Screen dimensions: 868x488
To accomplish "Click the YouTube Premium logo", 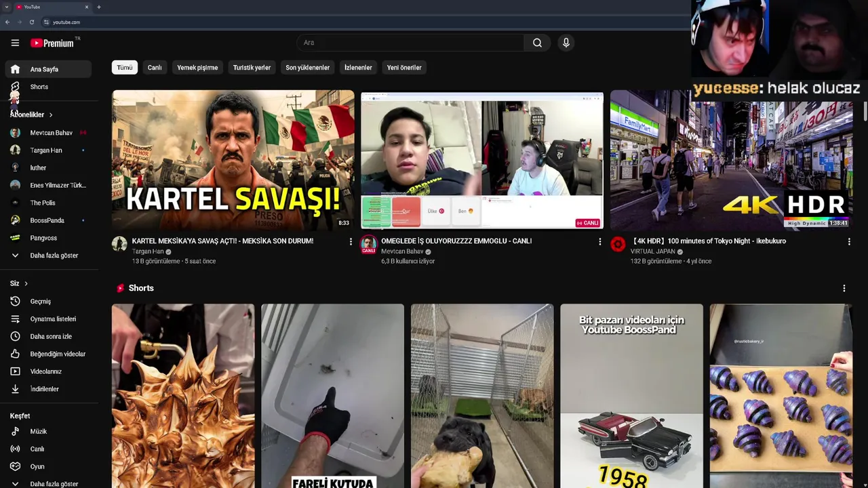I will click(52, 43).
